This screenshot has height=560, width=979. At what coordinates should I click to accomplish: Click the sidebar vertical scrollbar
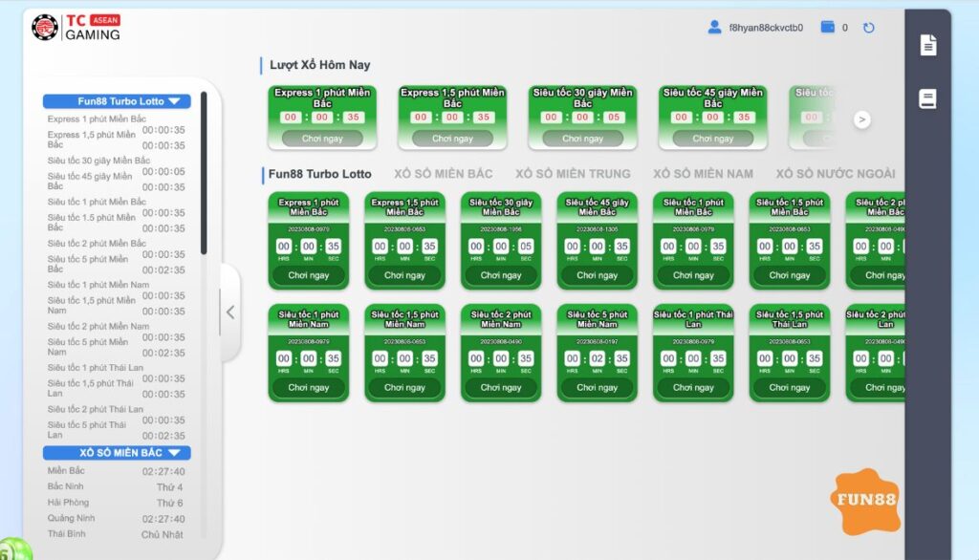click(204, 174)
